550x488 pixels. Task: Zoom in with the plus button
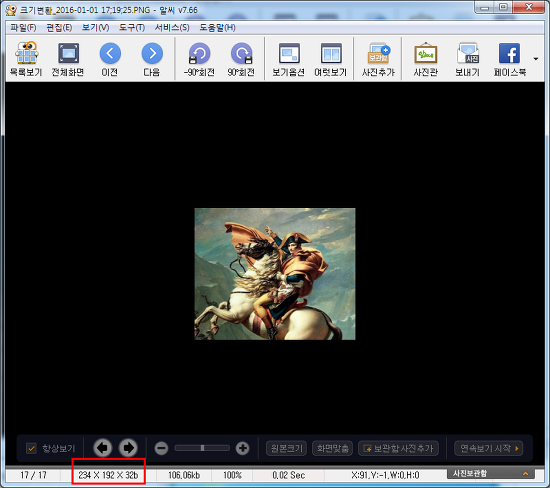[x=242, y=448]
